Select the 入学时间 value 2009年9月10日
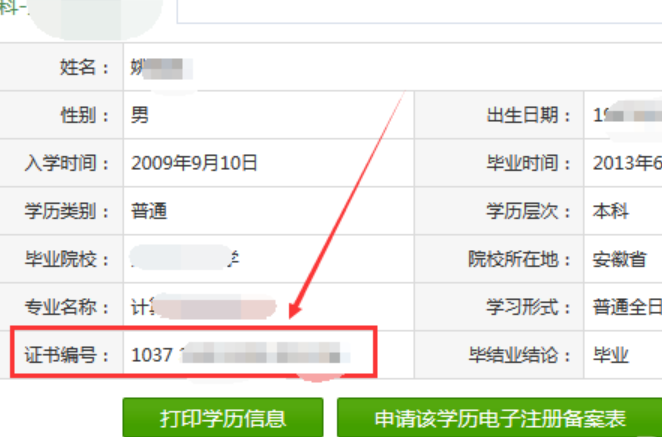This screenshot has height=437, width=662. pos(194,163)
